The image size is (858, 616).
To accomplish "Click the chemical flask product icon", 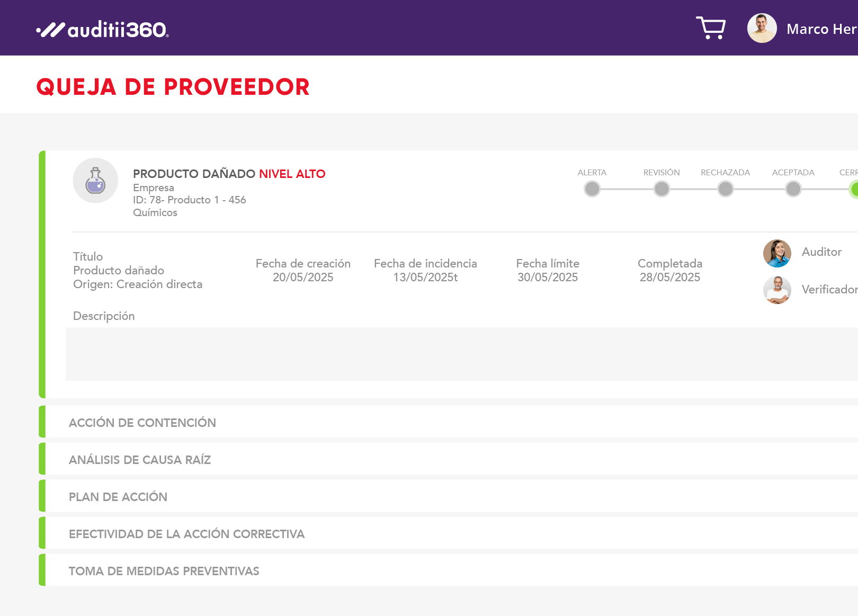I will pyautogui.click(x=95, y=181).
